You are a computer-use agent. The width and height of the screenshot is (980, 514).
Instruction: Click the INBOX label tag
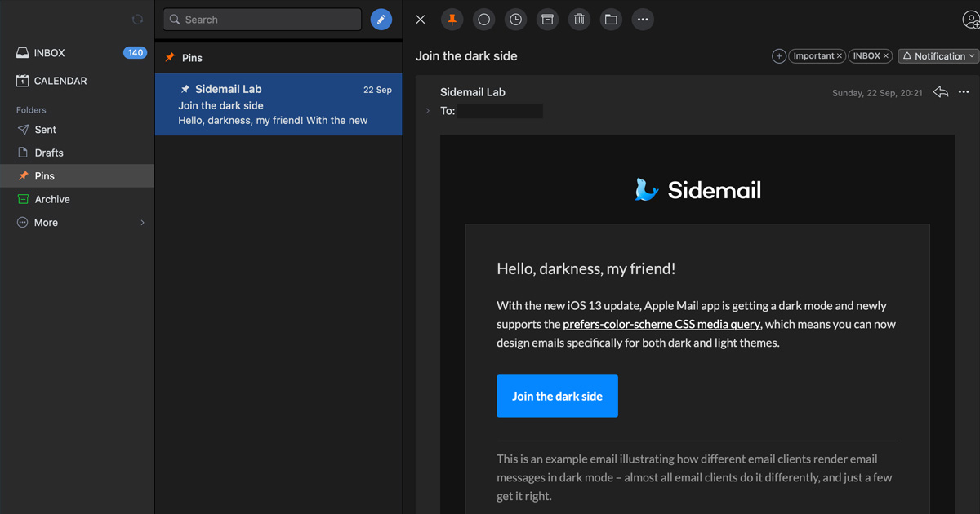click(866, 56)
